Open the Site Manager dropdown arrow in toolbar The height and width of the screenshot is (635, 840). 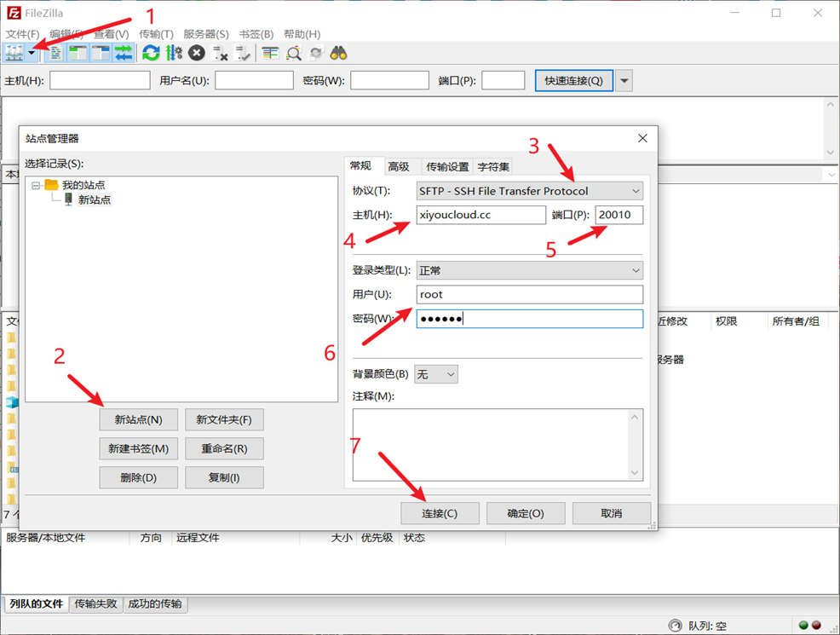(32, 53)
